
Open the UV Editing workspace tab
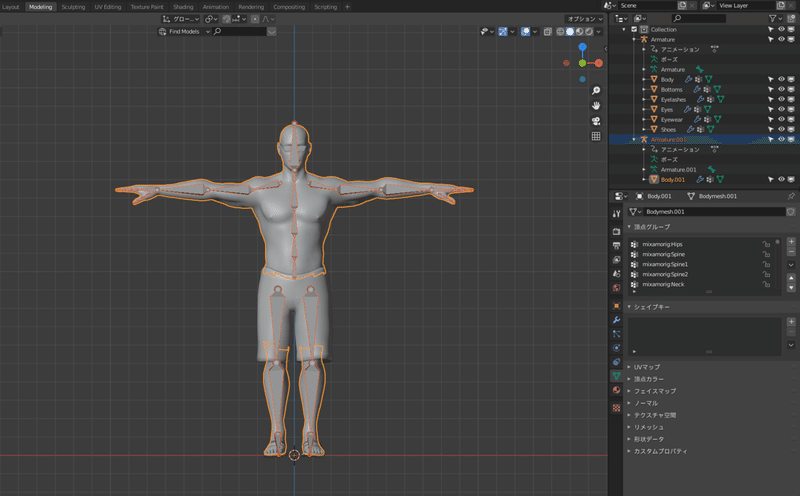coord(107,6)
